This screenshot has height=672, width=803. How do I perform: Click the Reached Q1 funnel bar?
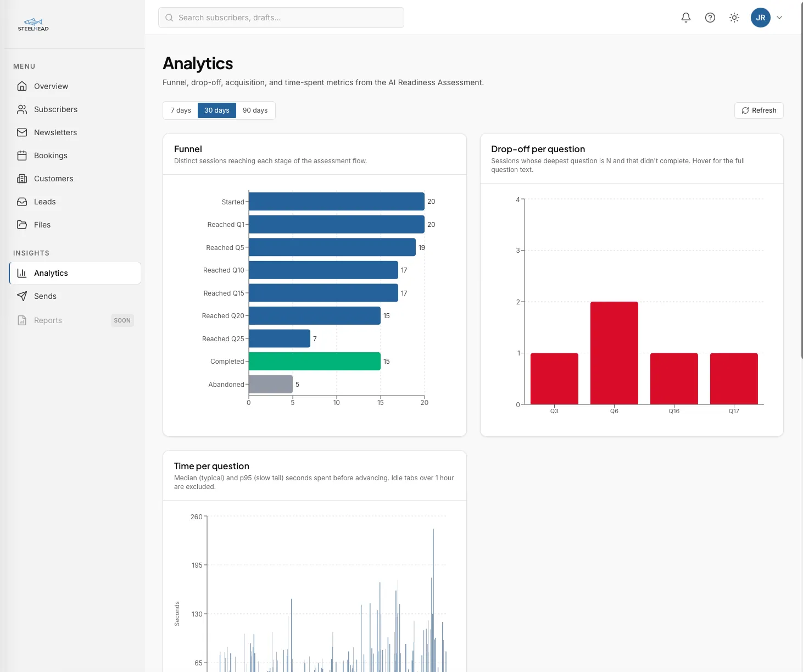[x=337, y=224]
